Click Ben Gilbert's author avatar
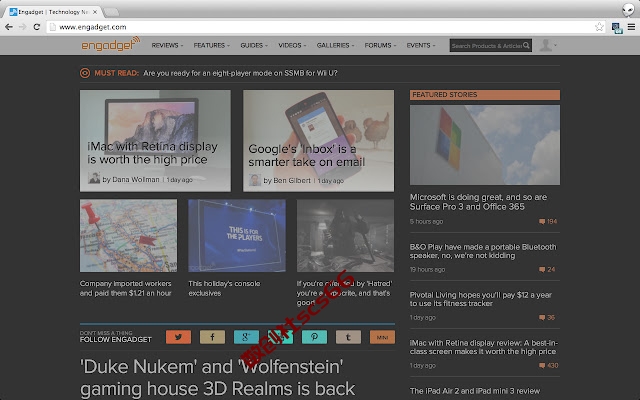The height and width of the screenshot is (400, 640). click(x=255, y=180)
